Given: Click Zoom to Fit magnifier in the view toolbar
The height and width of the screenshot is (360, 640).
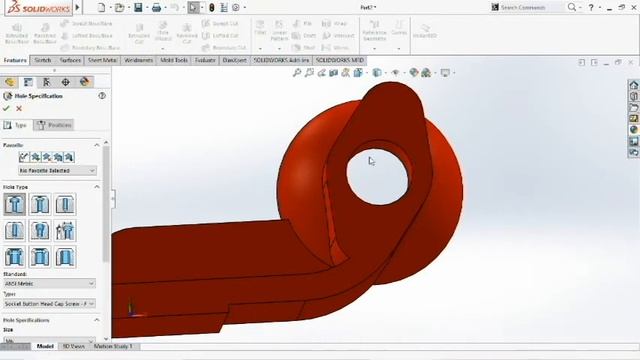Looking at the screenshot, I should 297,73.
